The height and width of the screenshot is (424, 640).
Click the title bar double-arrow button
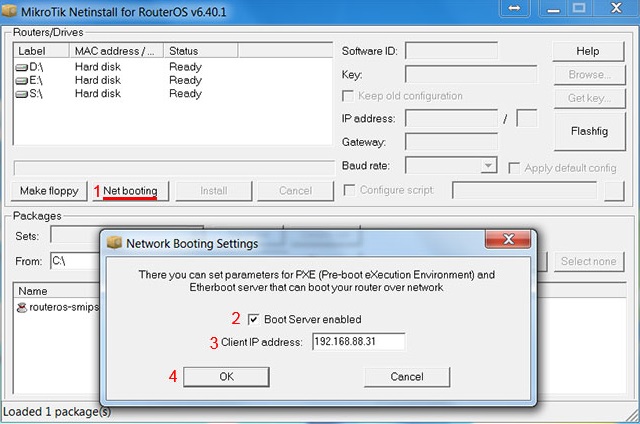coord(514,8)
